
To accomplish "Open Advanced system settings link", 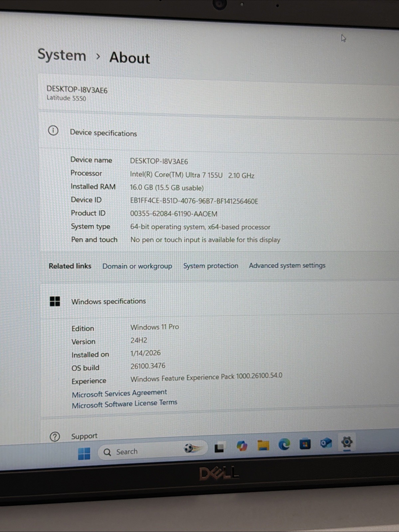I will (287, 266).
